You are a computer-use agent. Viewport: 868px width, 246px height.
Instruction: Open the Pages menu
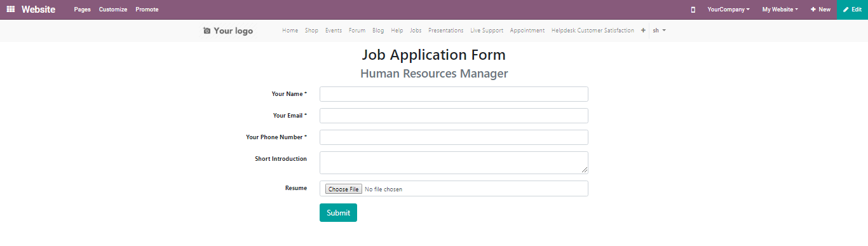coord(82,10)
